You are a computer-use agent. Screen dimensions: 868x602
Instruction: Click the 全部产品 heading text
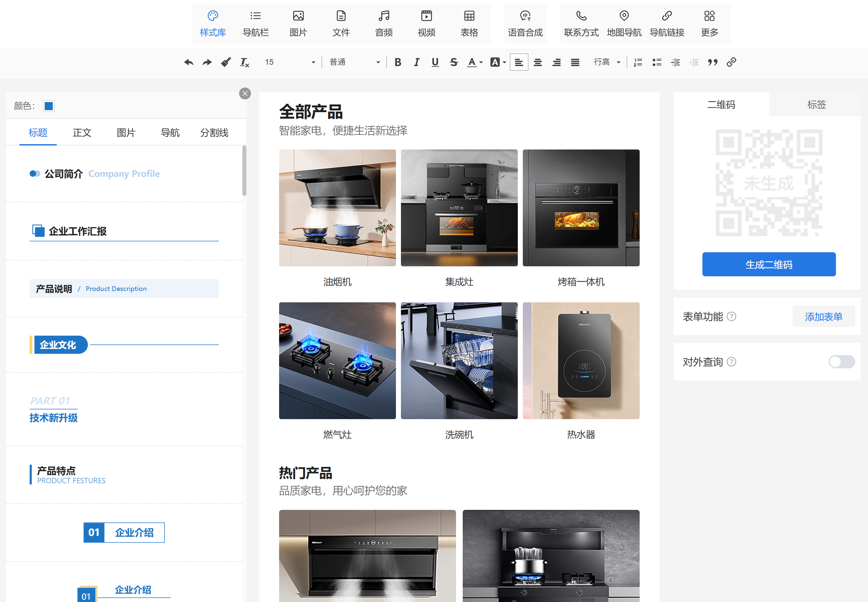click(311, 112)
